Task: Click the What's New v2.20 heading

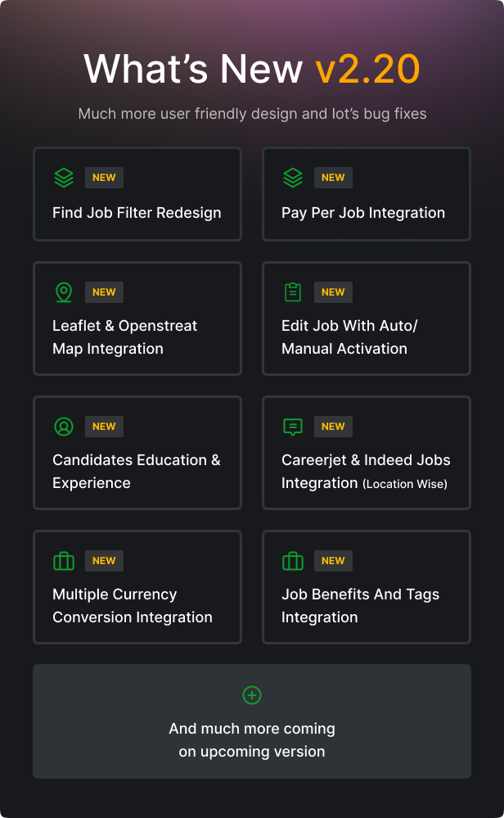Action: click(252, 68)
